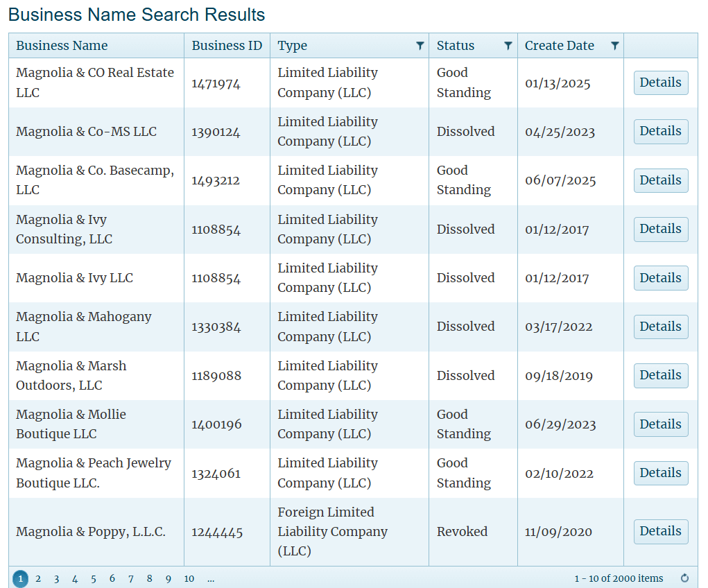Go to results page 9
This screenshot has height=588, width=708.
click(169, 578)
